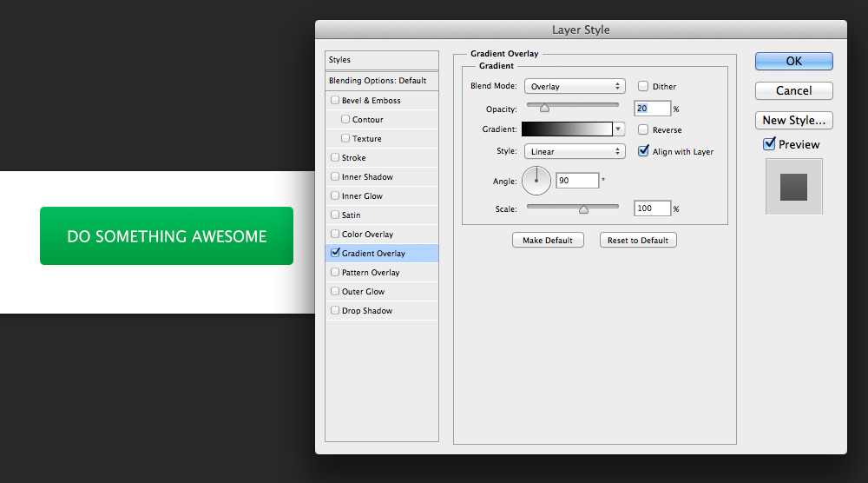Select Bevel & Emboss in styles list
Image resolution: width=868 pixels, height=483 pixels.
pos(372,101)
